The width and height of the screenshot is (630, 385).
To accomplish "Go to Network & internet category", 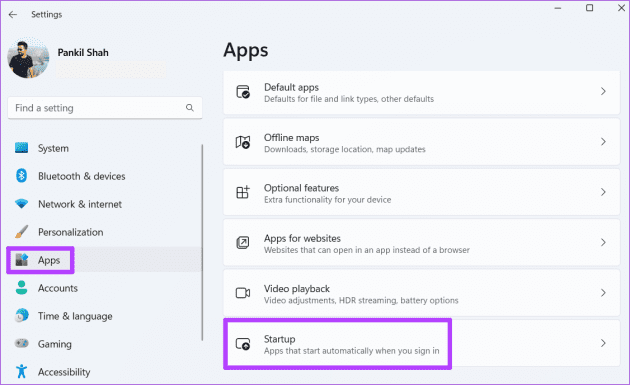I will pos(80,204).
